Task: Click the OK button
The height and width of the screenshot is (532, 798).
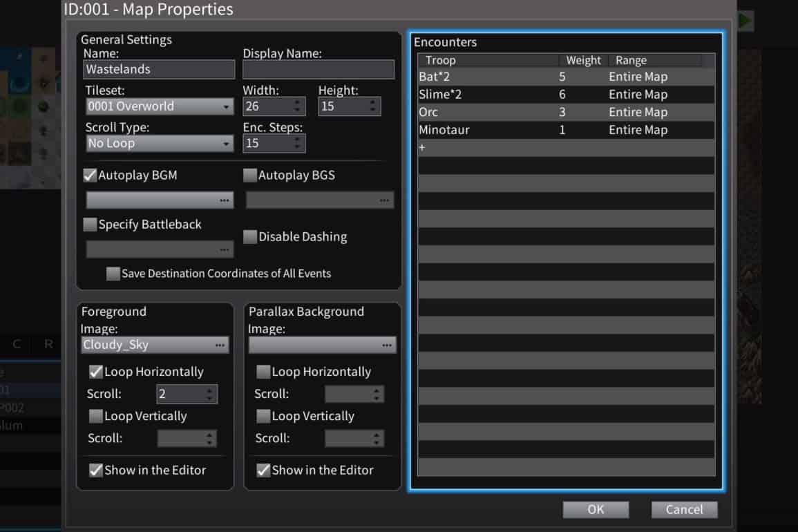Action: [x=596, y=509]
